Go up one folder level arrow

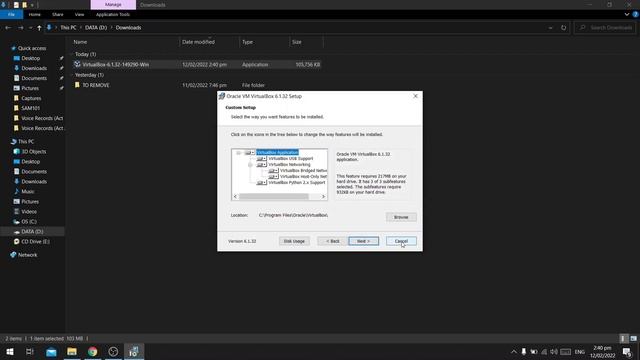click(39, 28)
